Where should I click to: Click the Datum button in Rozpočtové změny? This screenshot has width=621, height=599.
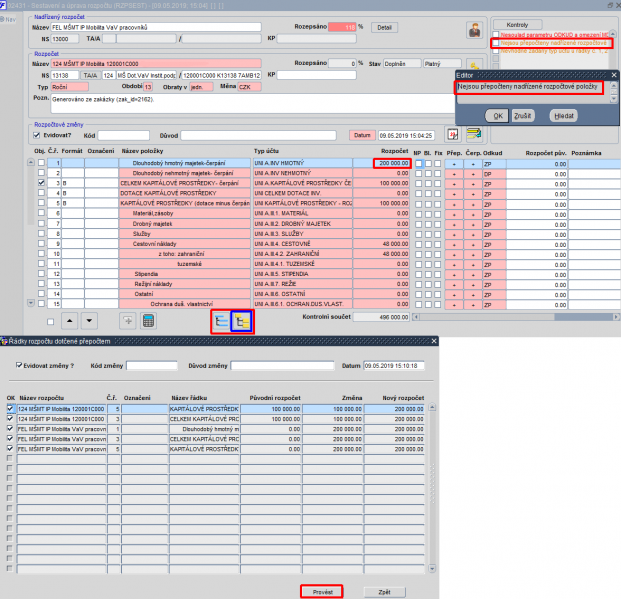pos(362,135)
